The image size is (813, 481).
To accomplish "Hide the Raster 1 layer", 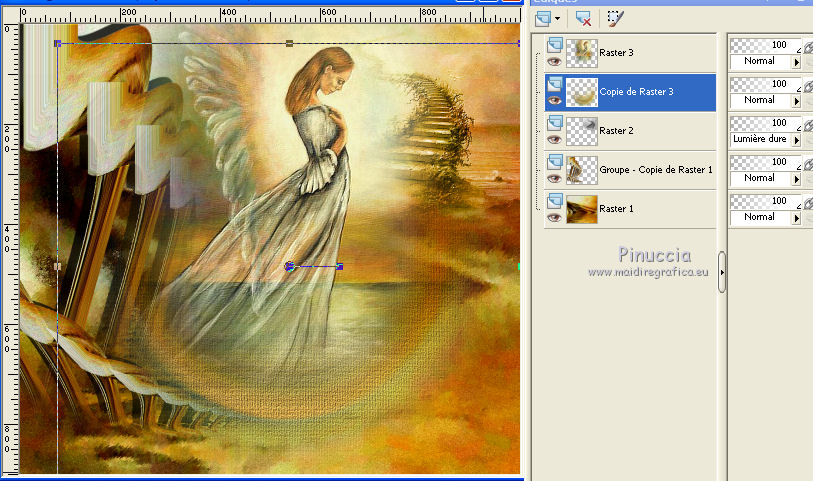I will click(554, 218).
